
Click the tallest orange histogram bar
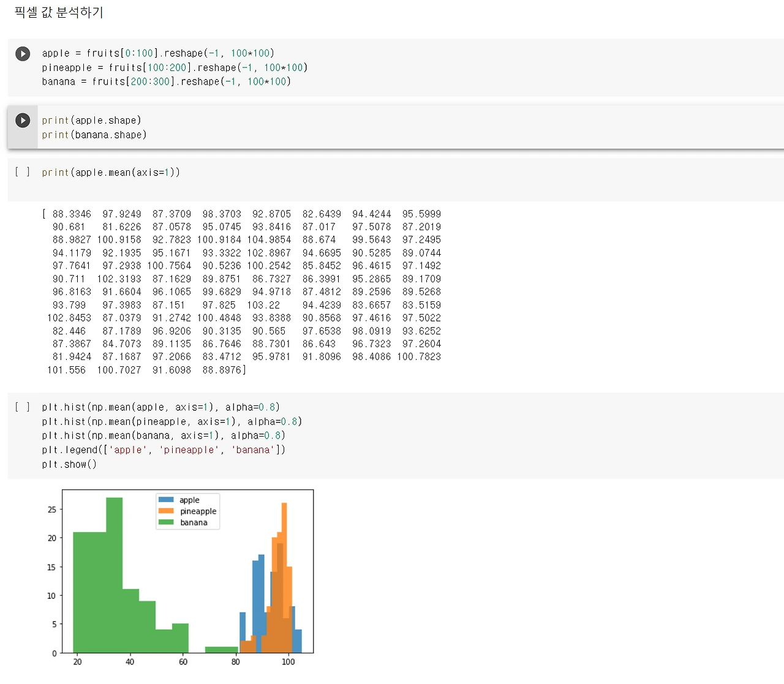[x=285, y=578]
